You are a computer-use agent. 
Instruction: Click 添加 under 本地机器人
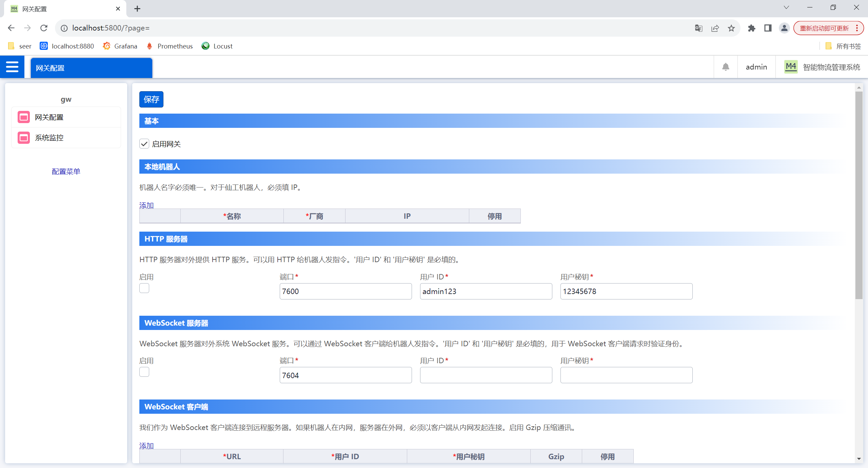(x=146, y=205)
